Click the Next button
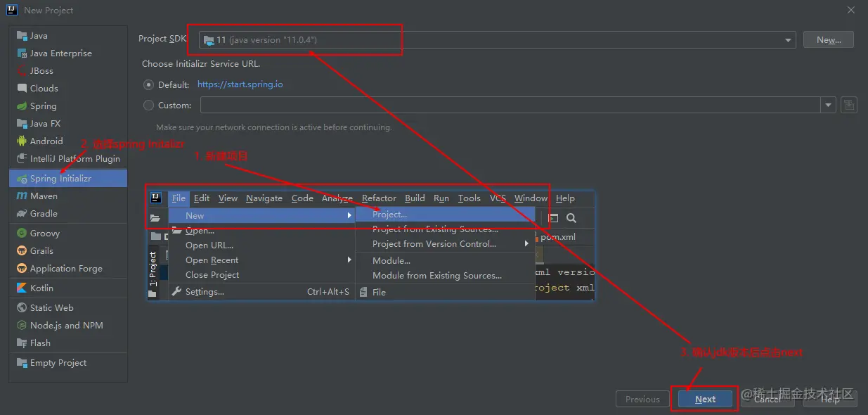868x415 pixels. coord(705,399)
